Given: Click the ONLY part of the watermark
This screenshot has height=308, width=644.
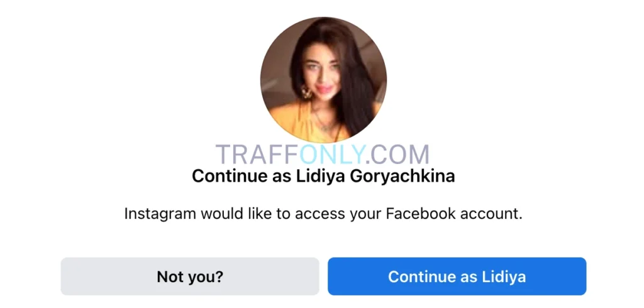Looking at the screenshot, I should 331,155.
